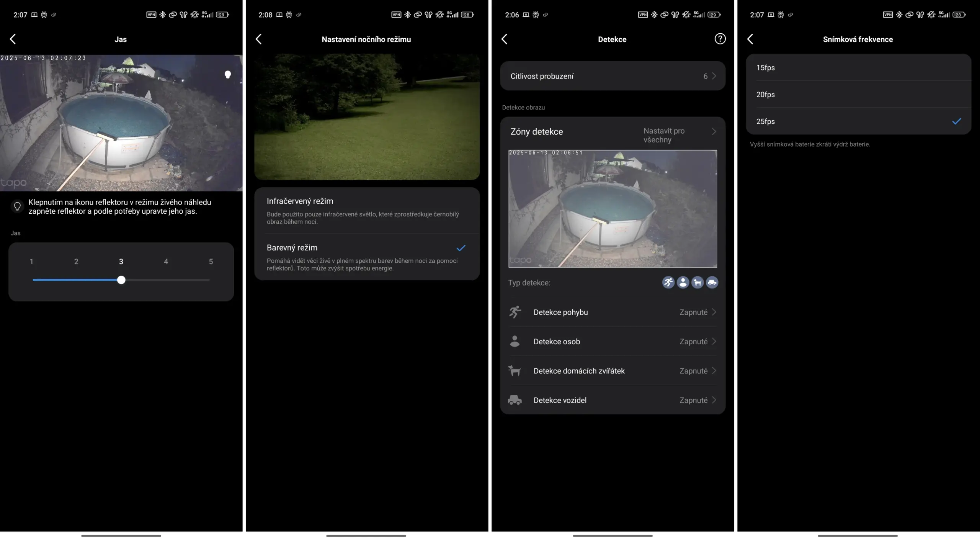
Task: Open Detekce domácích zvířátek settings
Action: tap(612, 370)
